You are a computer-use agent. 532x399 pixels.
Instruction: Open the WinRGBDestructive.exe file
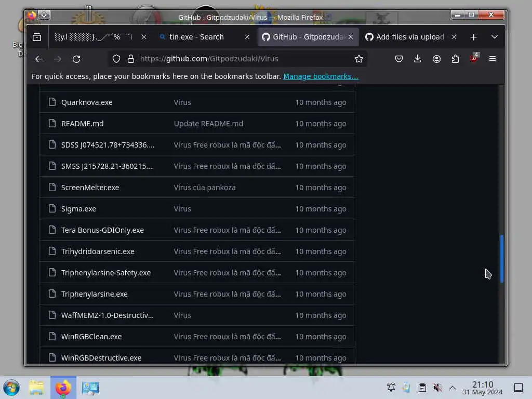tap(101, 358)
